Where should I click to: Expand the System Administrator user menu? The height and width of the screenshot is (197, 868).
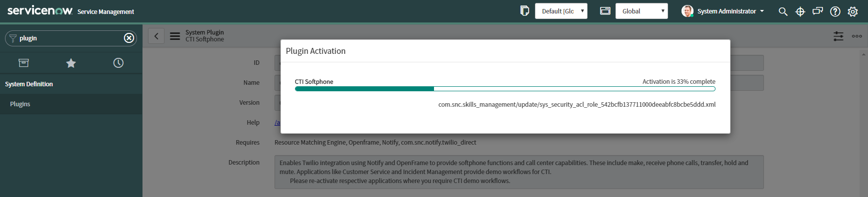(730, 11)
